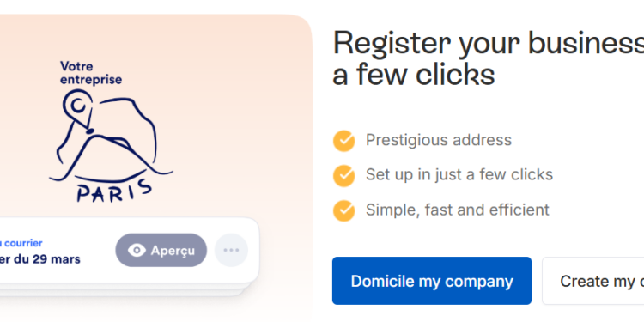Click the white Create my company button

pyautogui.click(x=593, y=281)
